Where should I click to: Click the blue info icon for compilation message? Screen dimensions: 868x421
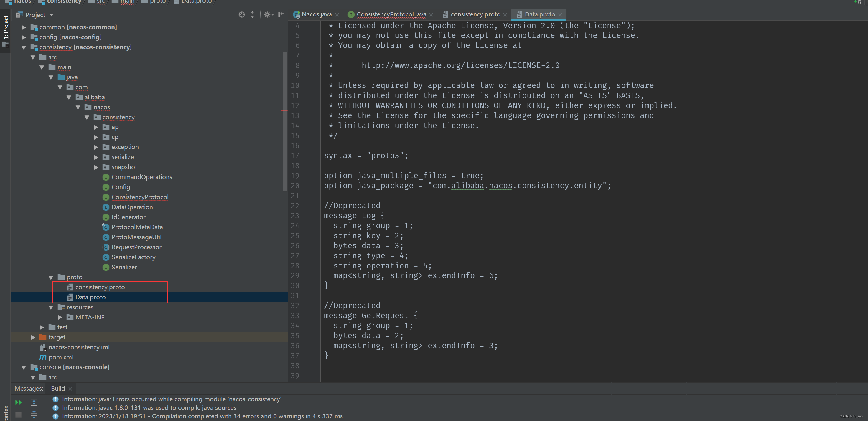click(57, 416)
